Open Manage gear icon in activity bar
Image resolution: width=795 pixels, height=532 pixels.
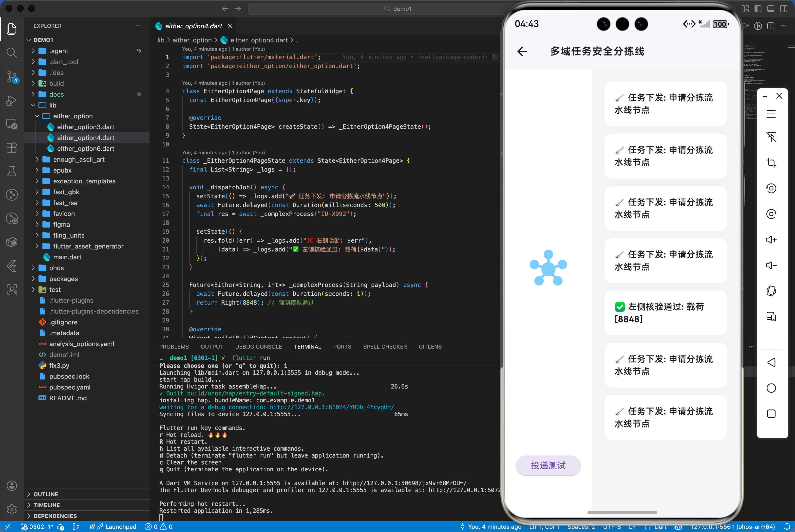[x=12, y=509]
